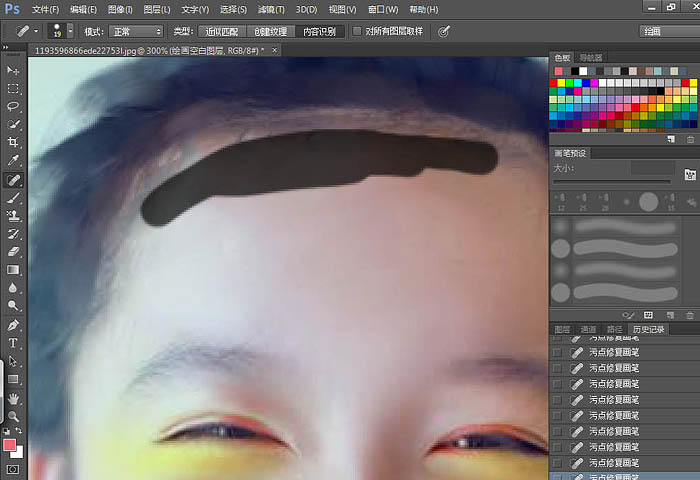Viewport: 700px width, 480px height.
Task: Toggle live tip brush preview icon
Action: pos(628,315)
